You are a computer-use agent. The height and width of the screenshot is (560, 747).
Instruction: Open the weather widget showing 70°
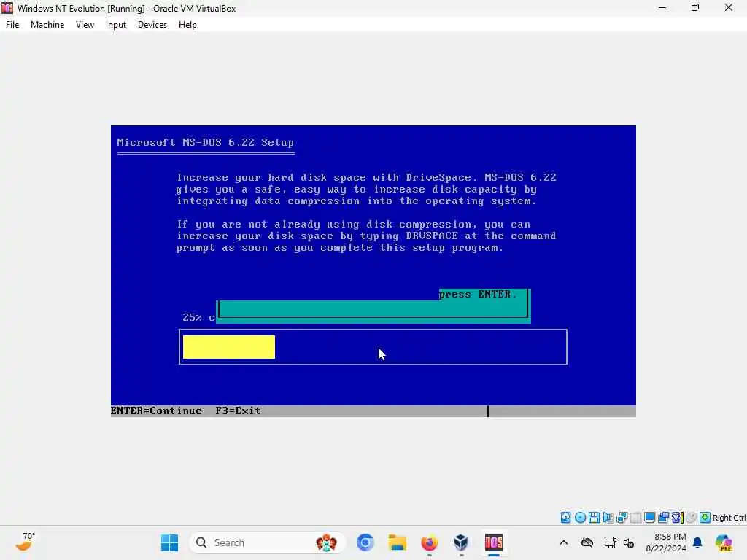click(x=25, y=542)
